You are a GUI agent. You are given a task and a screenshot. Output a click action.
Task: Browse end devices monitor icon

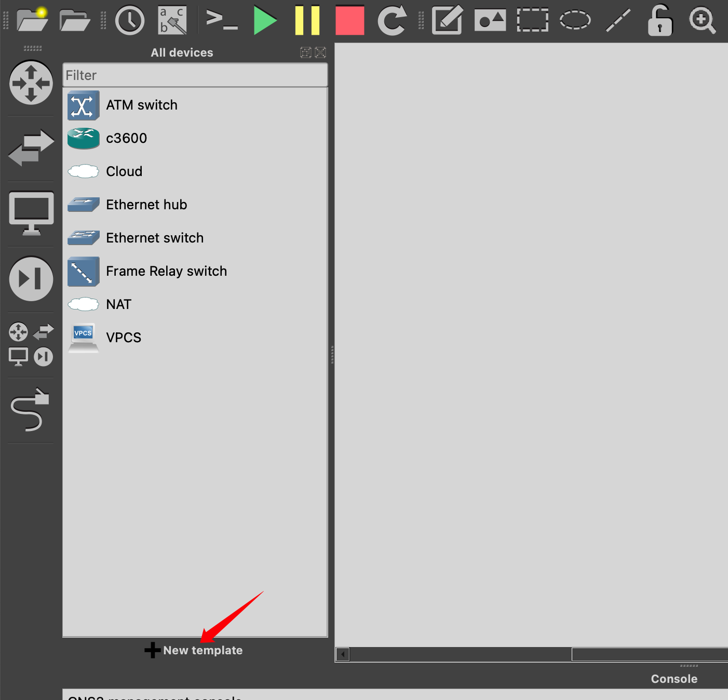click(x=31, y=213)
